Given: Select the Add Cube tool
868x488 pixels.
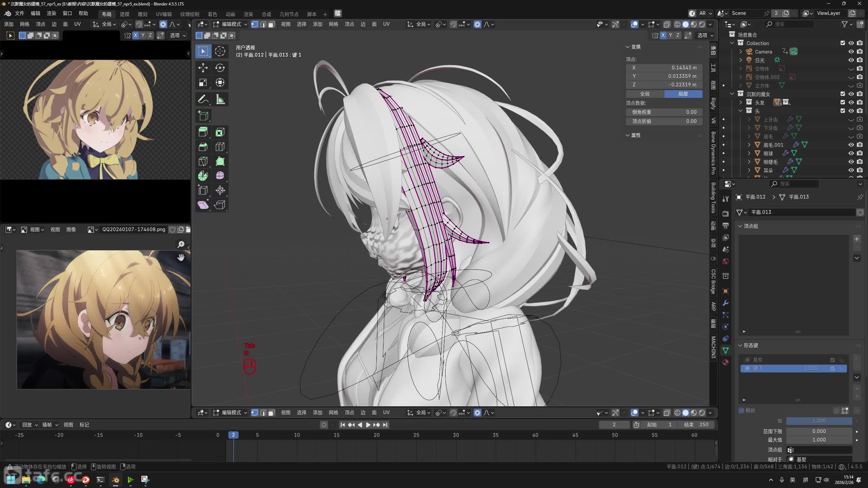Looking at the screenshot, I should pos(203,116).
